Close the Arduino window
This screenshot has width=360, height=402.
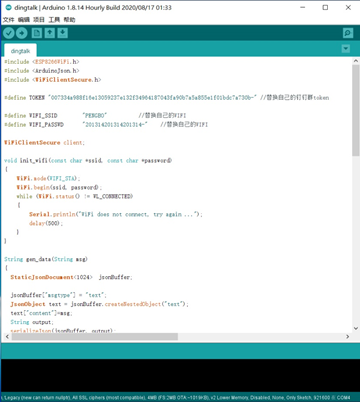click(x=348, y=7)
